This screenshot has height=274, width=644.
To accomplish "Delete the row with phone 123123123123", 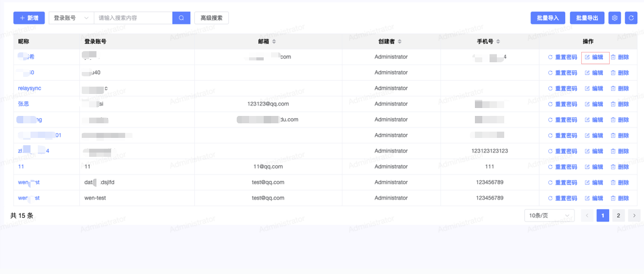I will (620, 151).
